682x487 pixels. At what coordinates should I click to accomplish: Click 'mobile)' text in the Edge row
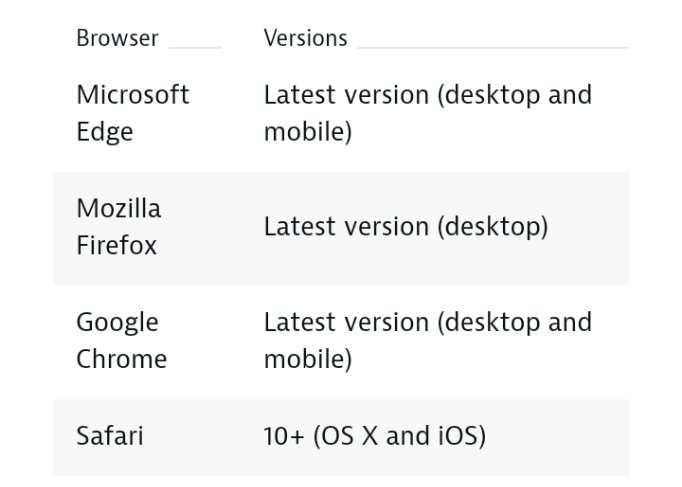coord(308,132)
